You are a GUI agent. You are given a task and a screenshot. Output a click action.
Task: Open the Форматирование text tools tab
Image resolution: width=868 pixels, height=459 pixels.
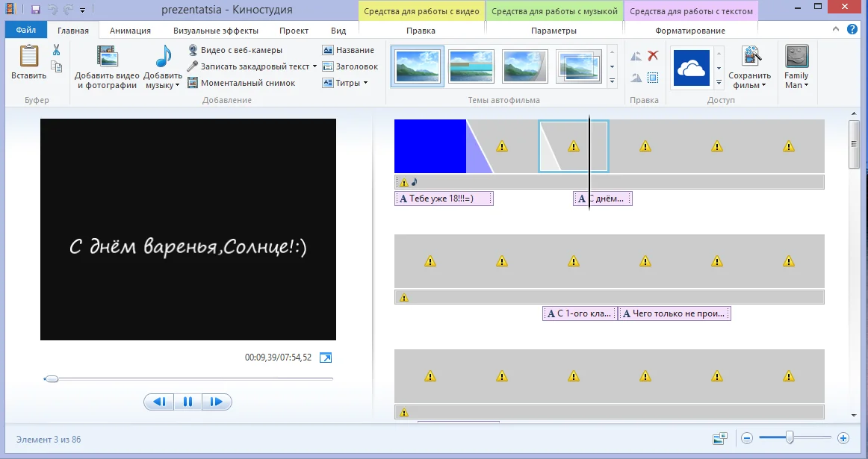pyautogui.click(x=690, y=31)
